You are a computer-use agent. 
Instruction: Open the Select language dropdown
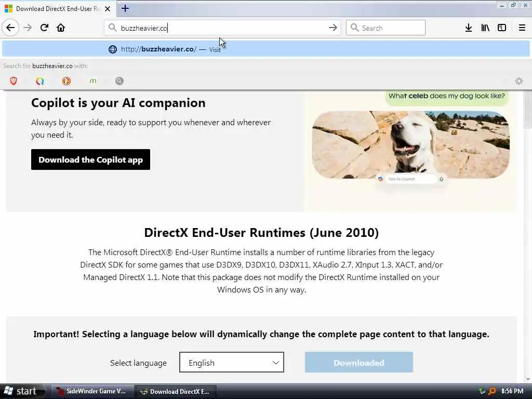coord(231,362)
